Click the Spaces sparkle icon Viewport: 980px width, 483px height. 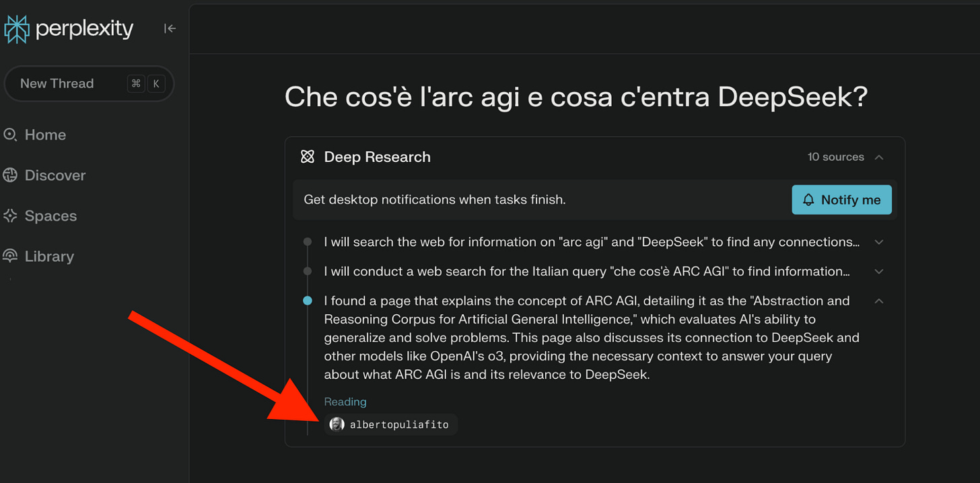(x=10, y=216)
